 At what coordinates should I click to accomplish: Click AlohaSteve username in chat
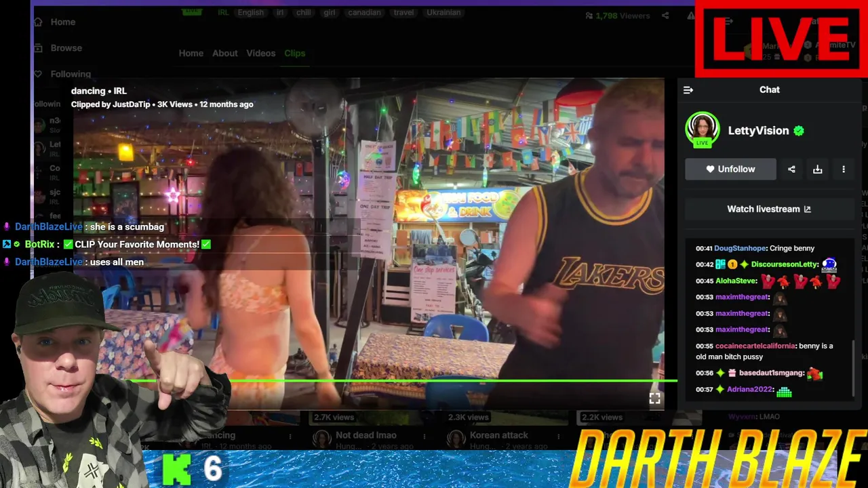(736, 281)
